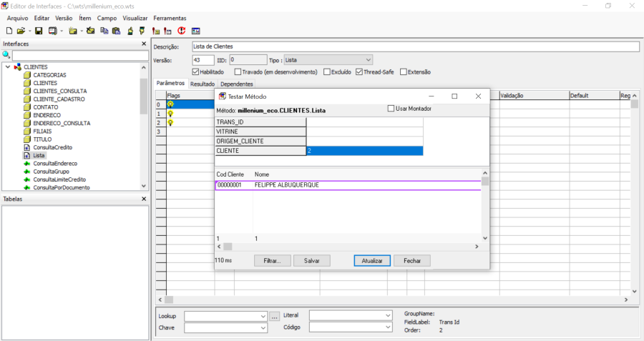Enable the Usar Montador checkbox
Image resolution: width=644 pixels, height=341 pixels.
pos(391,109)
